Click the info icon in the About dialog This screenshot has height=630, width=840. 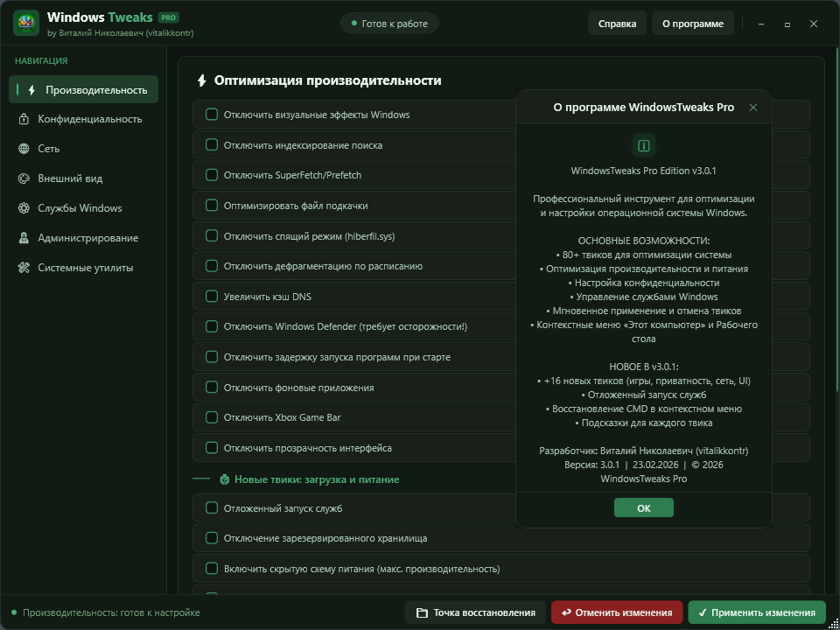coord(643,145)
